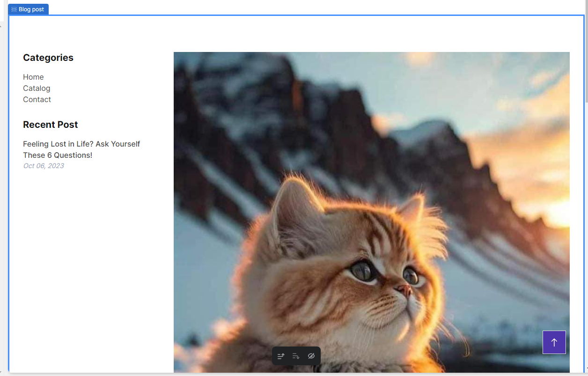Open the Feeling Lost in Life recent post
This screenshot has height=376, width=588.
(x=81, y=149)
